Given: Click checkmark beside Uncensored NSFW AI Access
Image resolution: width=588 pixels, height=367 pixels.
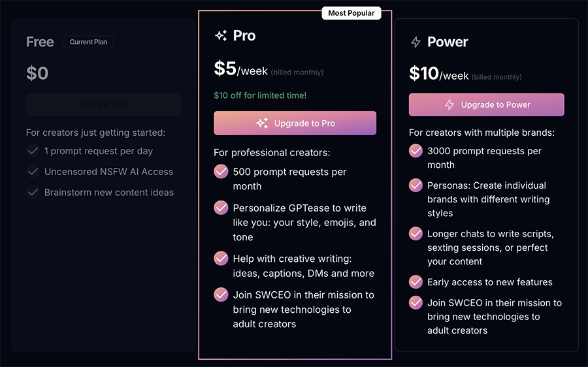Looking at the screenshot, I should point(33,172).
